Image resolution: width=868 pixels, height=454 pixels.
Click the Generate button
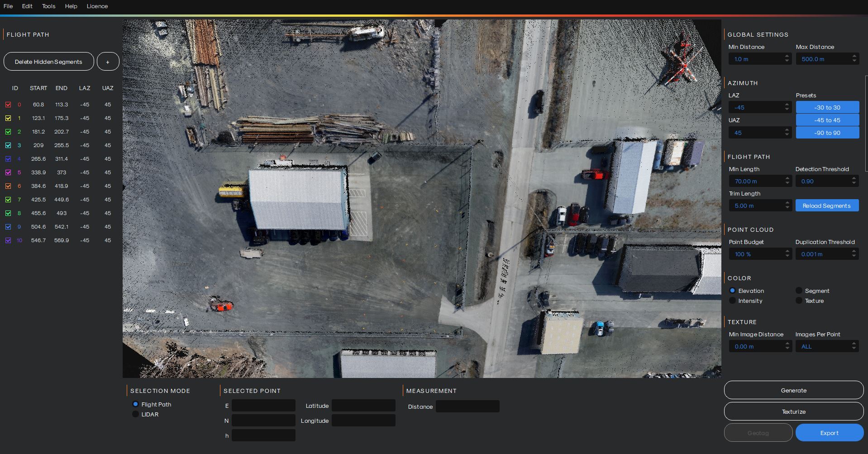coord(793,390)
